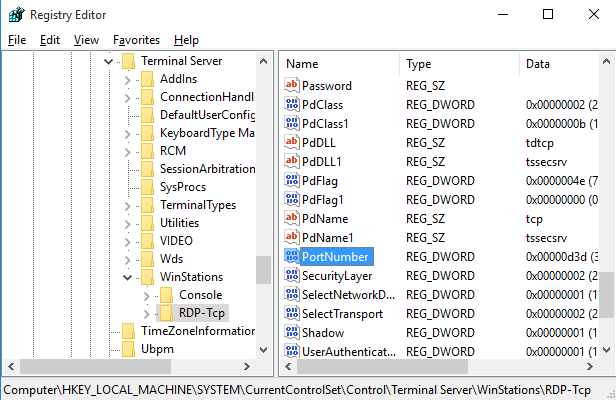Click the values pane scroll-left arrow
The image size is (616, 400).
click(288, 367)
